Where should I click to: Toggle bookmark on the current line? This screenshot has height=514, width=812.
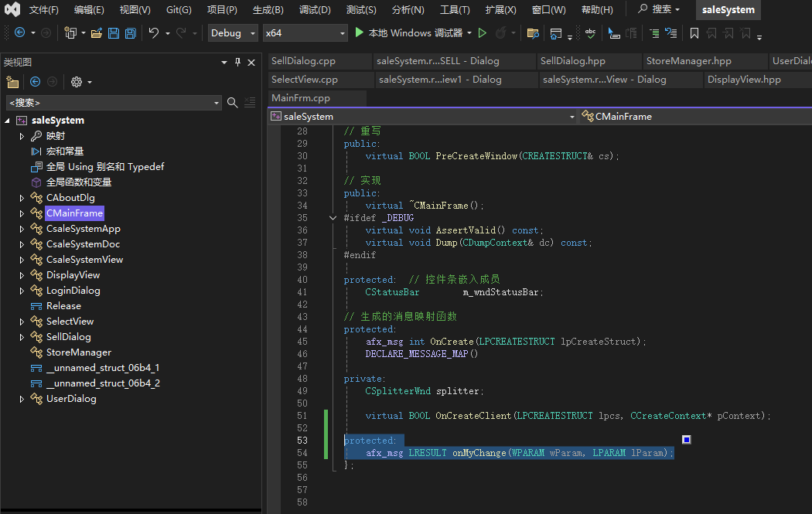point(694,33)
